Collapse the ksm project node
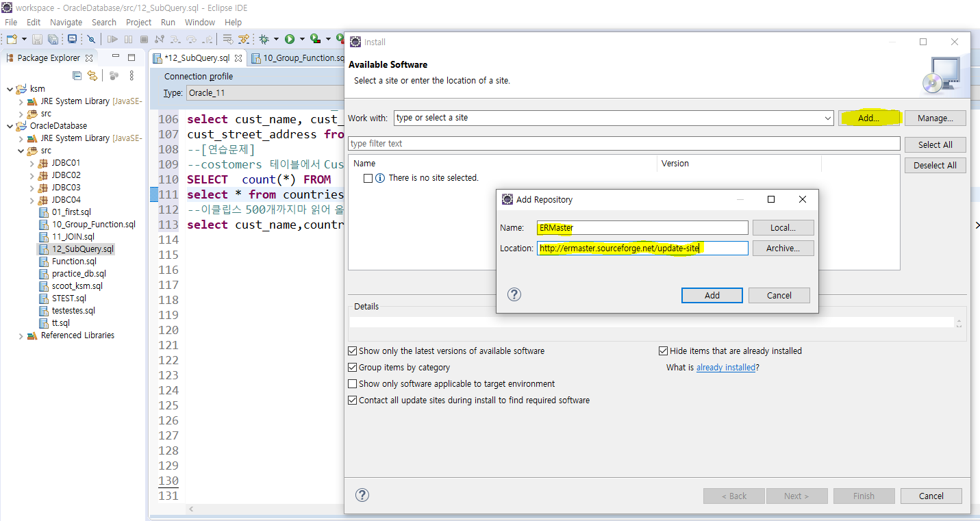The image size is (980, 521). [x=10, y=89]
